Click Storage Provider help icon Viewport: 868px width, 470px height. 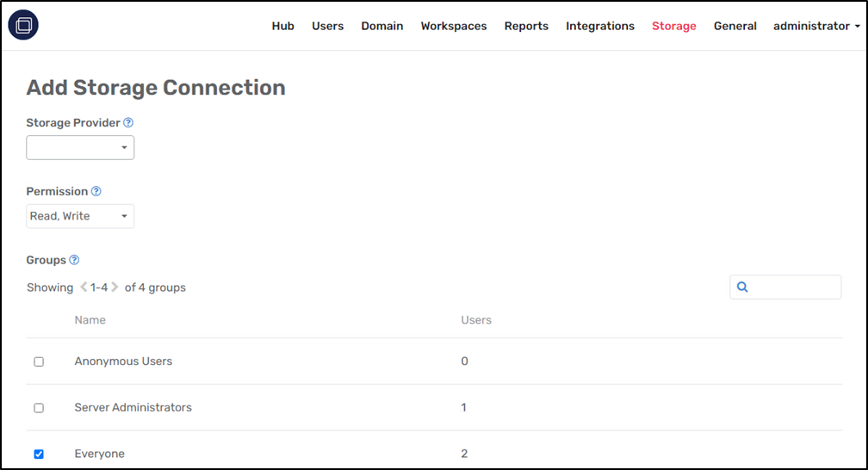tap(128, 123)
